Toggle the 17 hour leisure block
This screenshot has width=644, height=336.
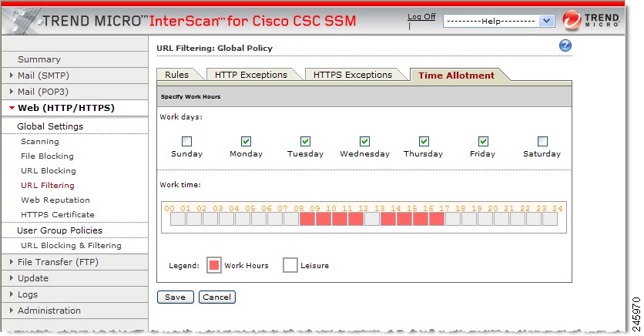point(453,219)
